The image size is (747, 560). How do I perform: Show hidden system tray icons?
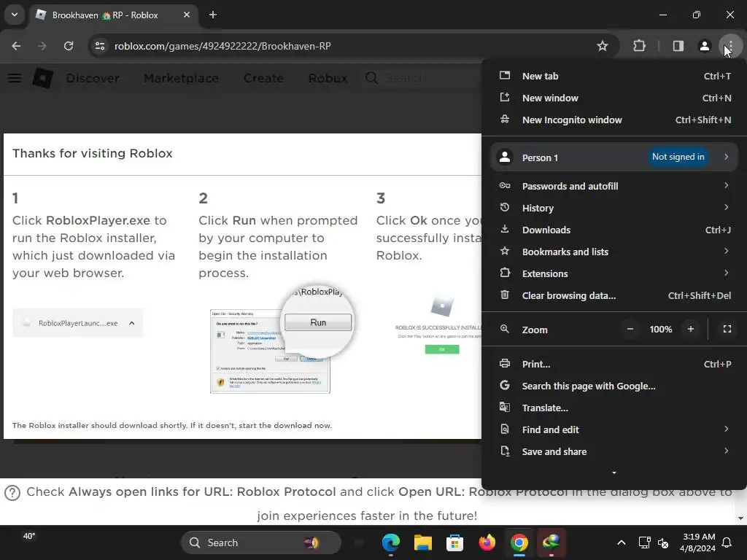[x=622, y=542]
